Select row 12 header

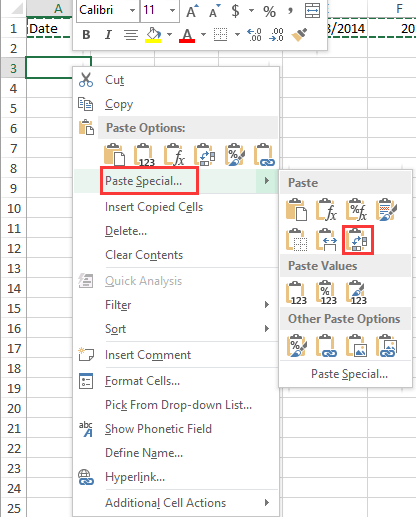point(14,249)
